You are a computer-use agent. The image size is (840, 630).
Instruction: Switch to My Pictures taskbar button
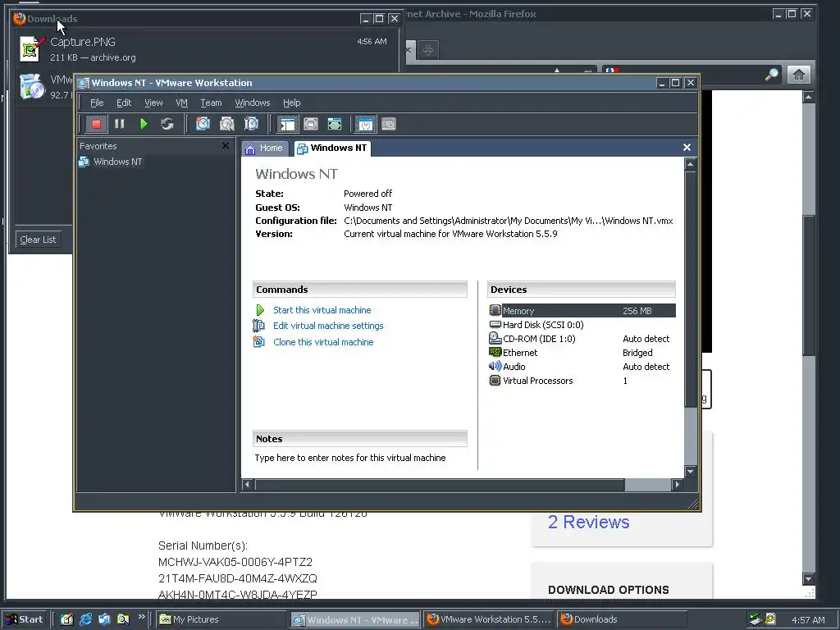221,619
